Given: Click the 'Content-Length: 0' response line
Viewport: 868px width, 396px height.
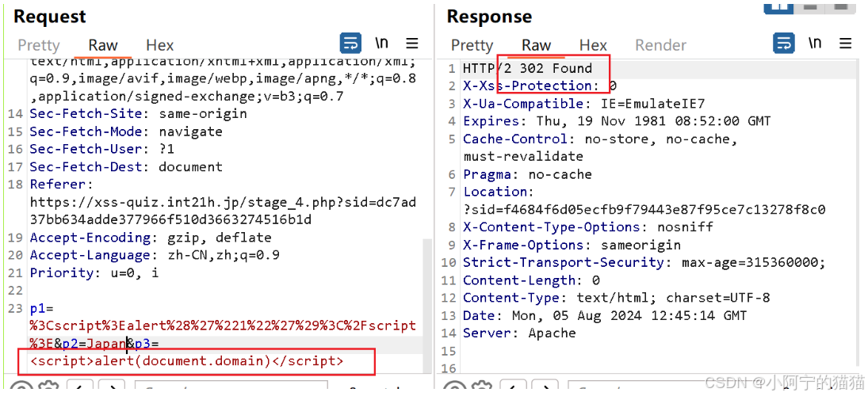Looking at the screenshot, I should click(x=531, y=280).
